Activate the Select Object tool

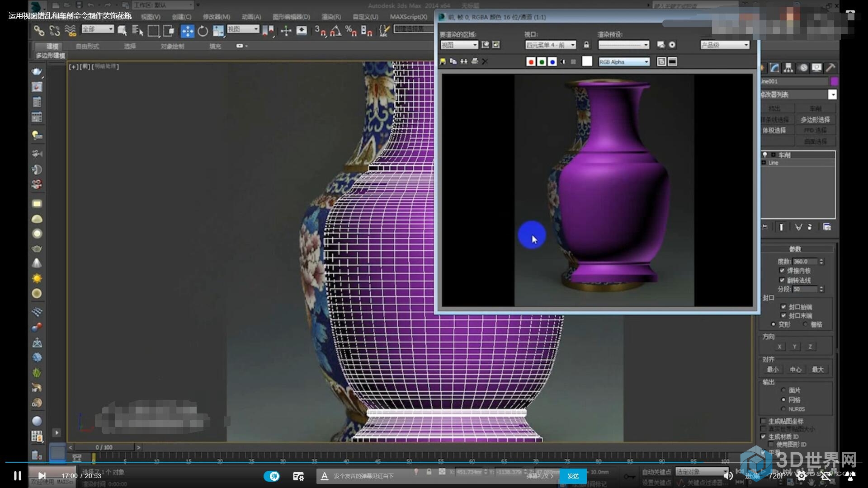(x=122, y=31)
